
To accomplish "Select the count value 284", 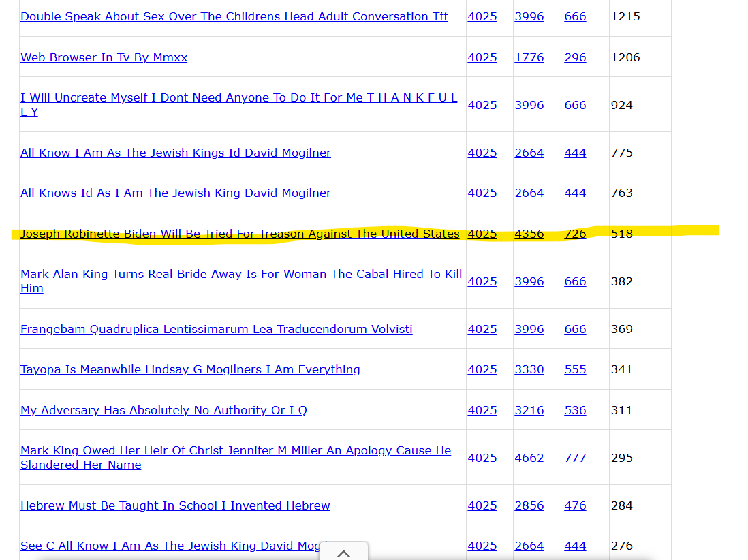I will [x=621, y=505].
